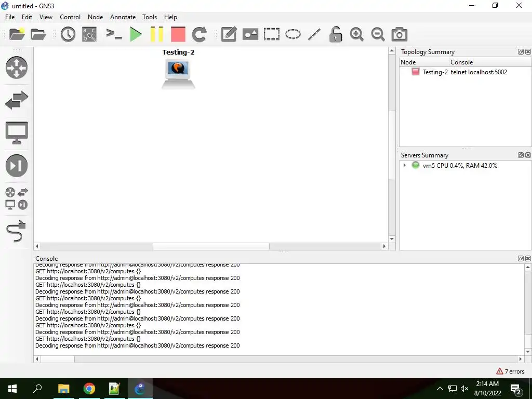
Task: Click the Open project folder icon
Action: click(x=38, y=34)
